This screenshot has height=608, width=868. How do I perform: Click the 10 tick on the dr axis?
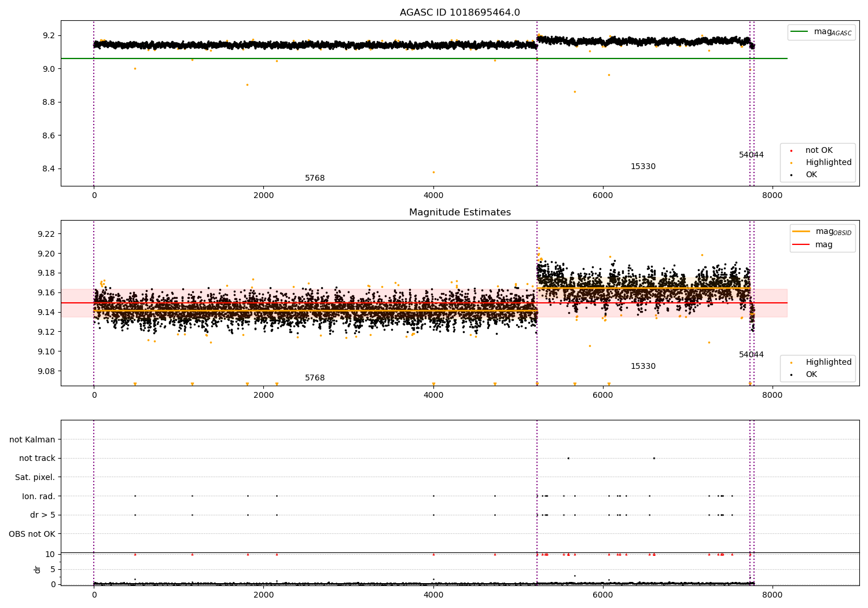pos(50,555)
